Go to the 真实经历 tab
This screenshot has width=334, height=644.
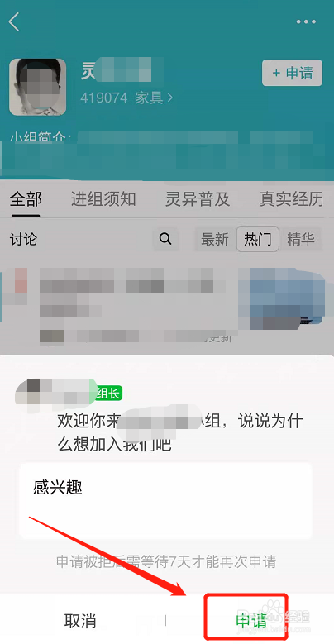point(291,199)
